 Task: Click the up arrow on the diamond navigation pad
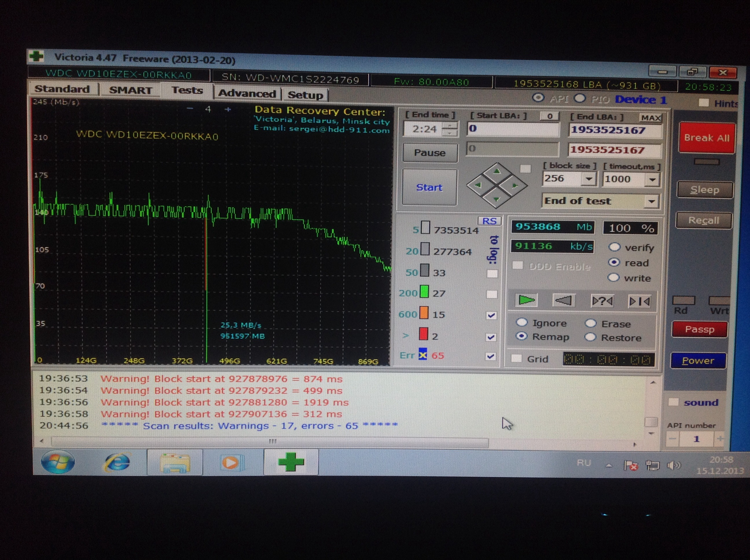click(x=497, y=172)
